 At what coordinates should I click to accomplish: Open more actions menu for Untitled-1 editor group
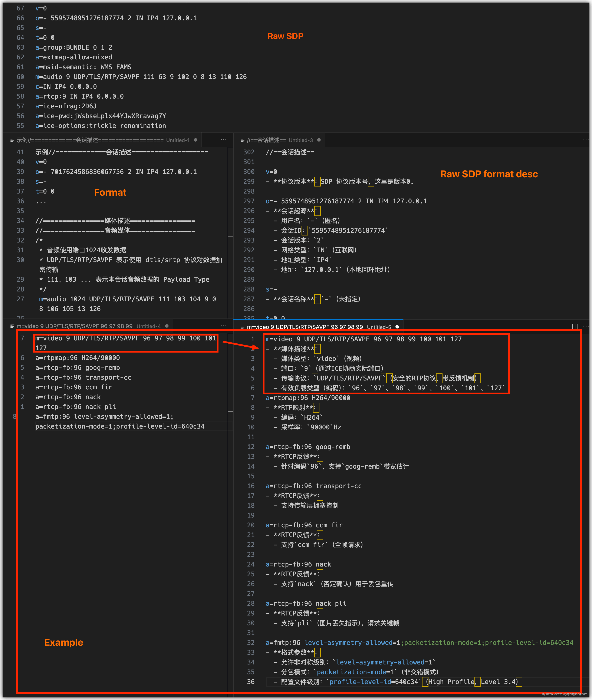tap(224, 140)
